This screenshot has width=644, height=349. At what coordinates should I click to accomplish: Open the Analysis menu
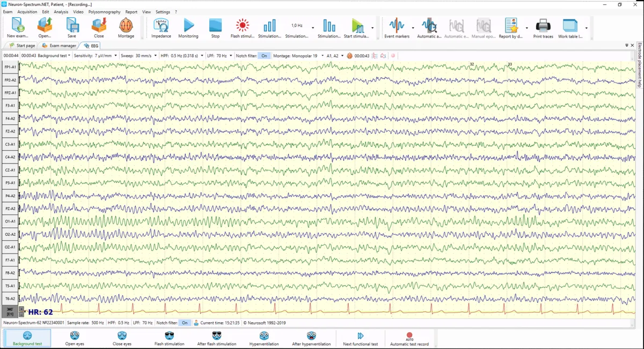[61, 12]
